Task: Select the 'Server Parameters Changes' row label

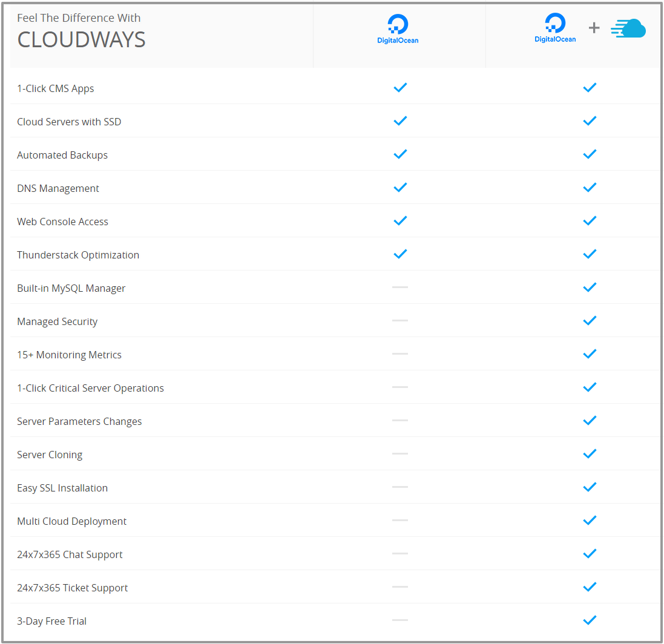Action: coord(79,422)
